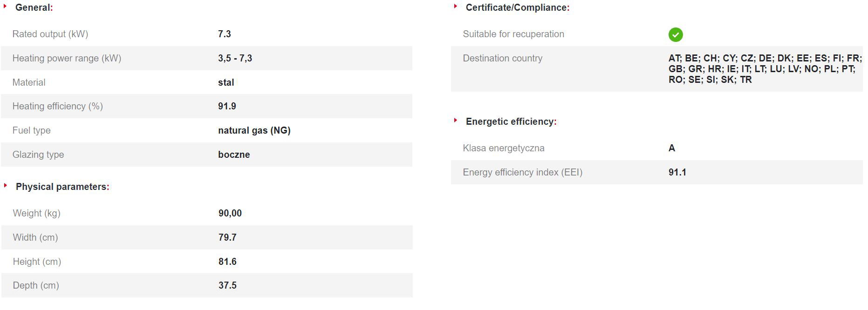Collapse the General section red arrow

(5, 7)
